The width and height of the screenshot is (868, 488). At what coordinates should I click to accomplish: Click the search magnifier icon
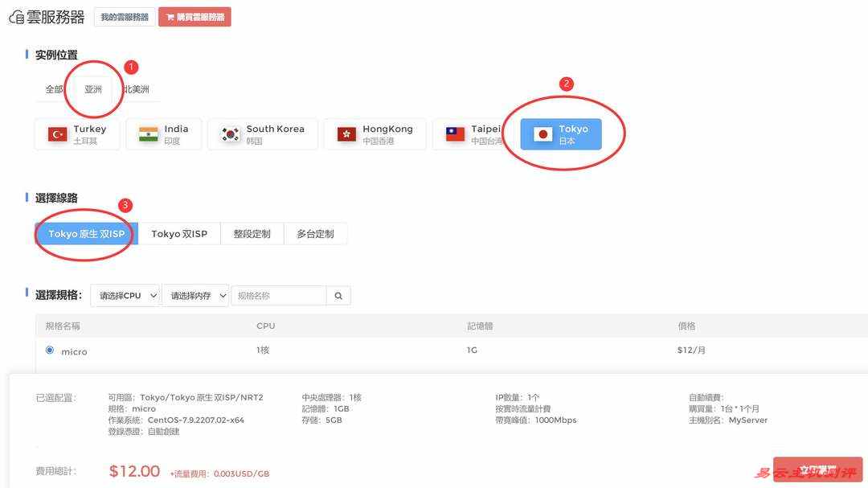(x=338, y=296)
